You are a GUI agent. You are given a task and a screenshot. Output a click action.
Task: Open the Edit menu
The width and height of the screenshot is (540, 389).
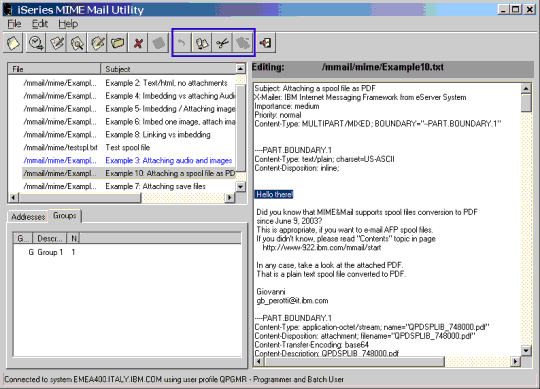(40, 24)
